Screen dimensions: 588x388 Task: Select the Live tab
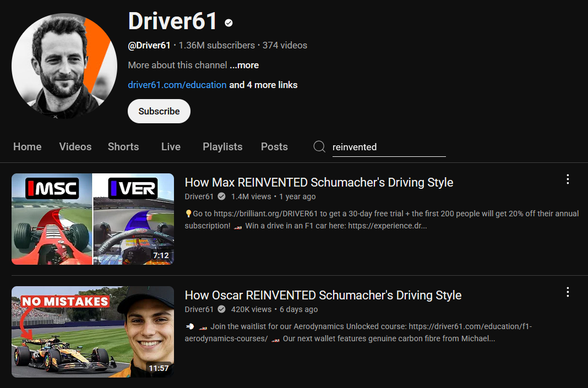tap(171, 146)
